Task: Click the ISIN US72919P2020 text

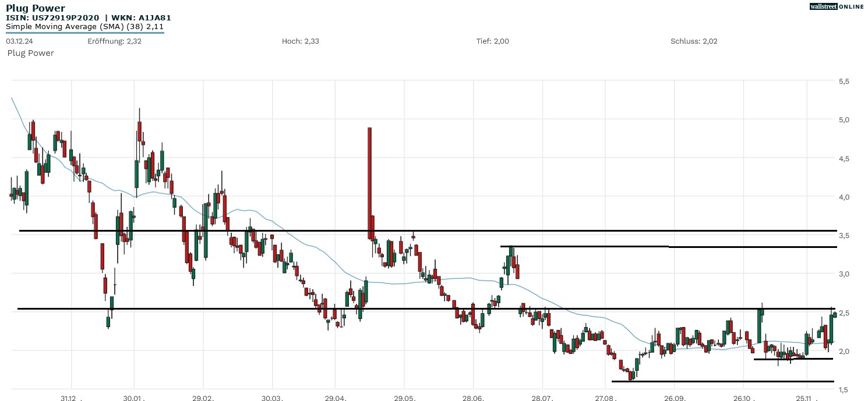Action: point(52,17)
